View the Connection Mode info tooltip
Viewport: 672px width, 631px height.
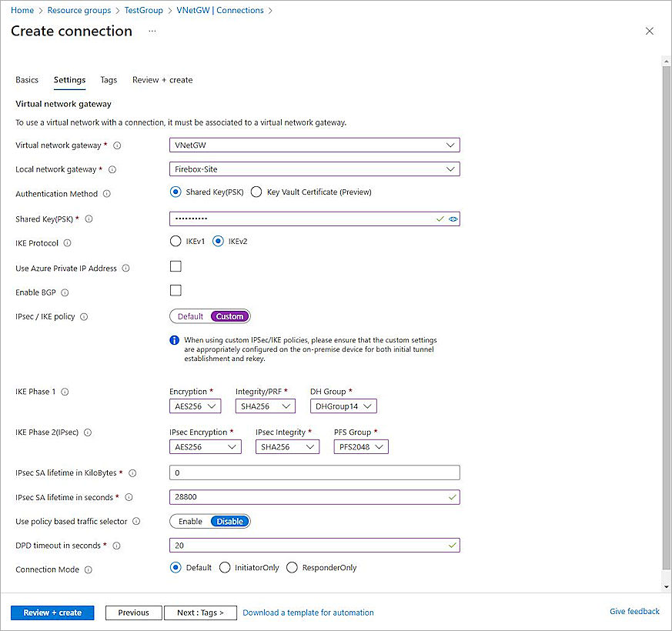tap(89, 569)
